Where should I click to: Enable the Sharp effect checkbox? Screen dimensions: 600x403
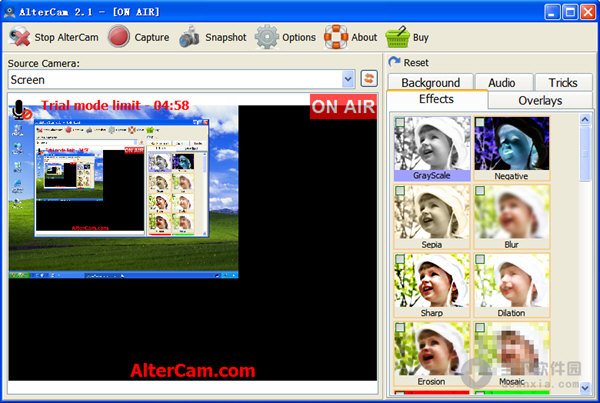coord(400,259)
